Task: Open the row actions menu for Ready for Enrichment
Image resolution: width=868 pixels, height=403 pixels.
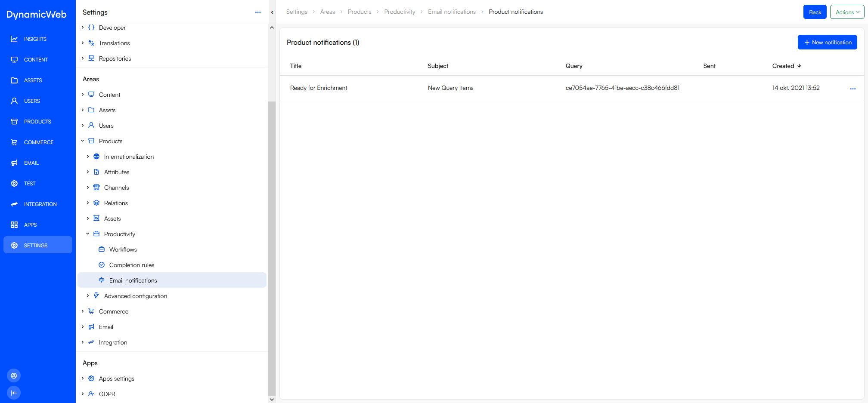Action: pos(853,89)
